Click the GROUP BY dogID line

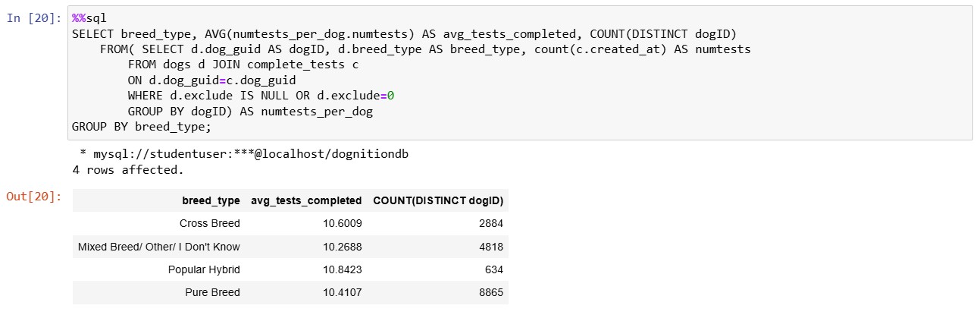[x=250, y=112]
